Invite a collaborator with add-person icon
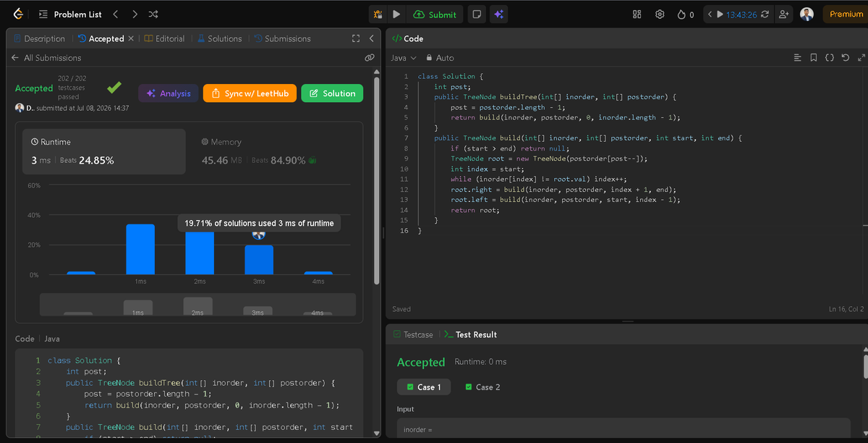 783,14
